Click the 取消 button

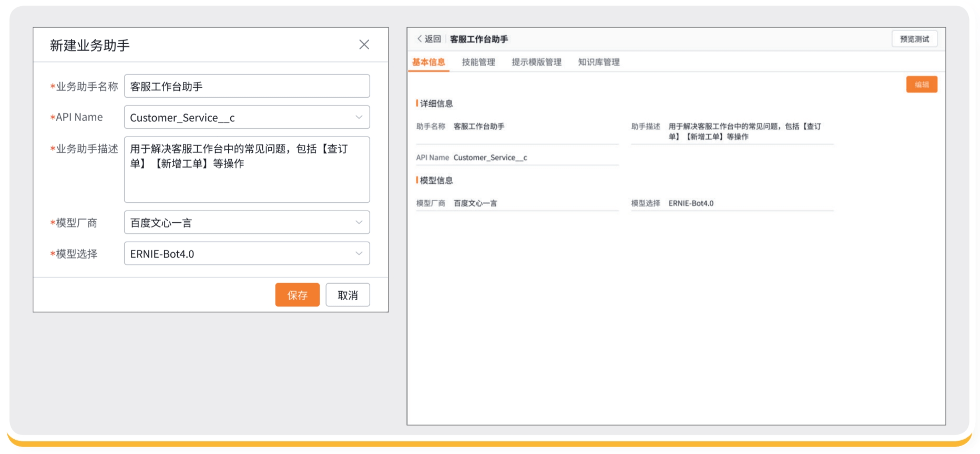coord(348,295)
